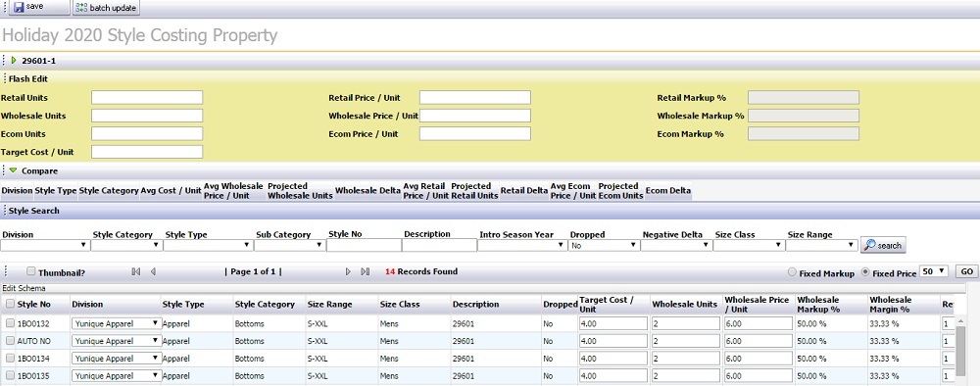Check the row checkbox for 1BO0134

tap(10, 359)
